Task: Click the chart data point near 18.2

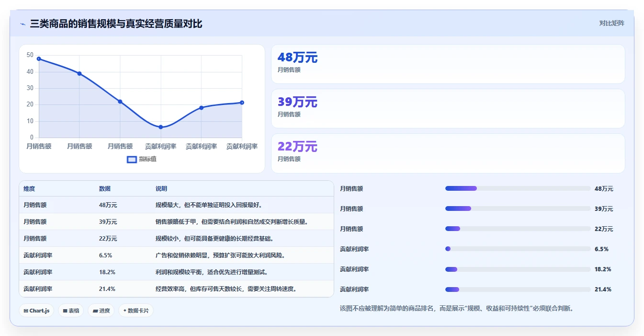Action: tap(201, 108)
